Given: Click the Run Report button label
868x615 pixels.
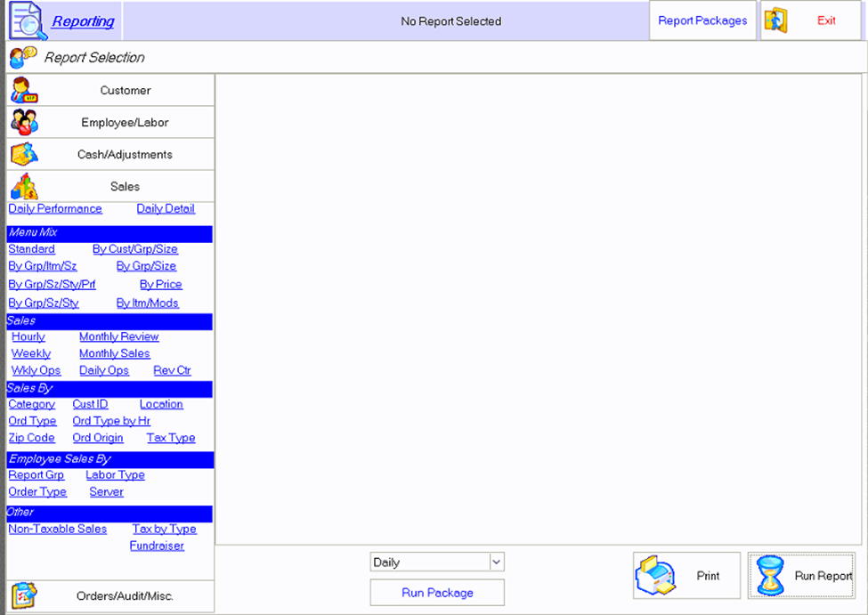Looking at the screenshot, I should (x=823, y=576).
